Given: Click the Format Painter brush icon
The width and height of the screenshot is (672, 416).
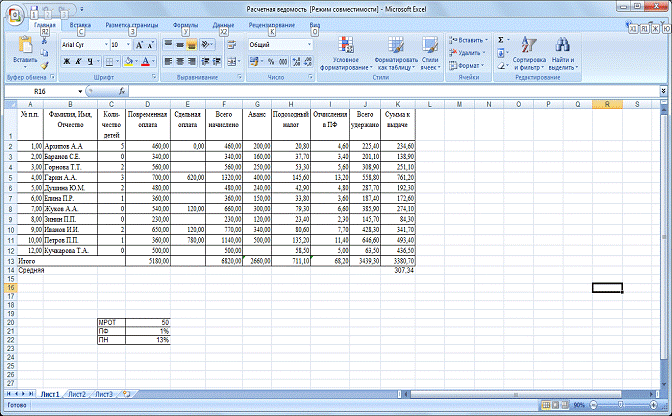Looking at the screenshot, I should click(x=45, y=65).
